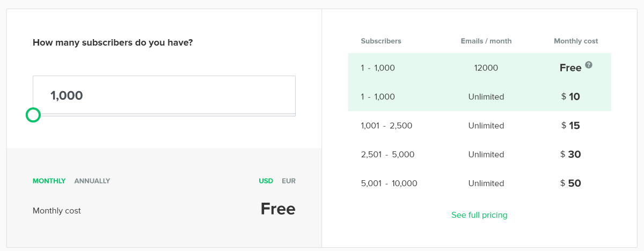Select EUR currency

tap(289, 181)
